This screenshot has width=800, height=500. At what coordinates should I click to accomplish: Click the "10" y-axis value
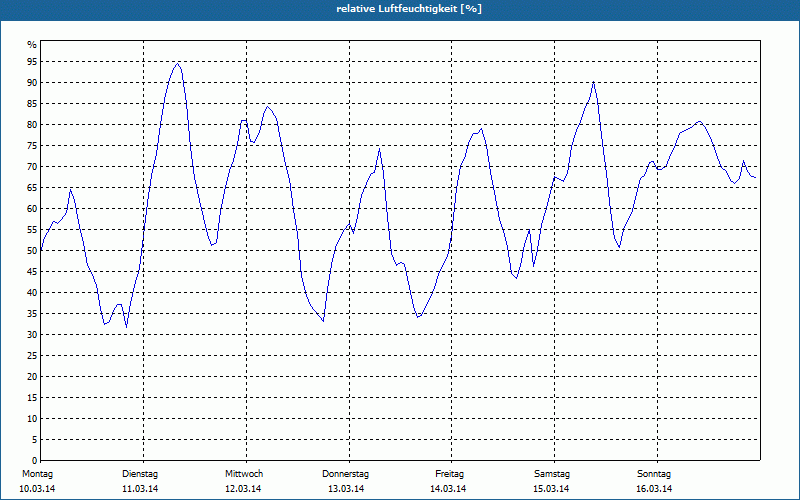[32, 418]
